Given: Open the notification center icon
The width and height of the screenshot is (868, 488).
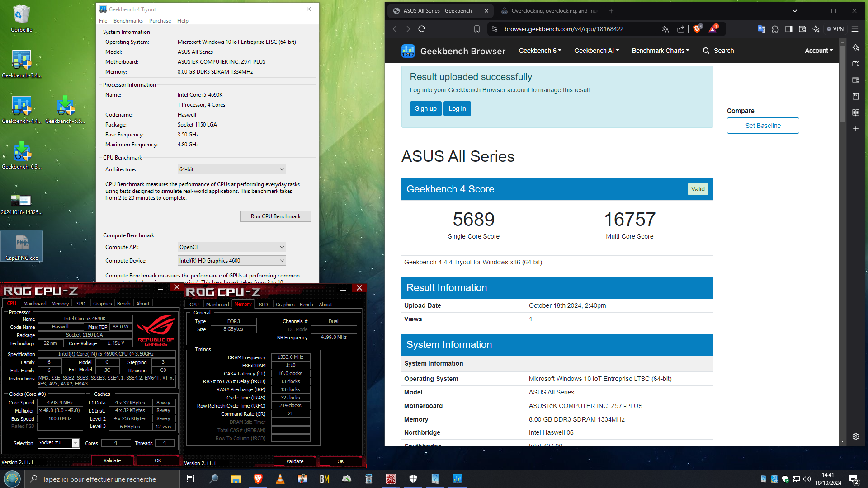Looking at the screenshot, I should (x=854, y=479).
